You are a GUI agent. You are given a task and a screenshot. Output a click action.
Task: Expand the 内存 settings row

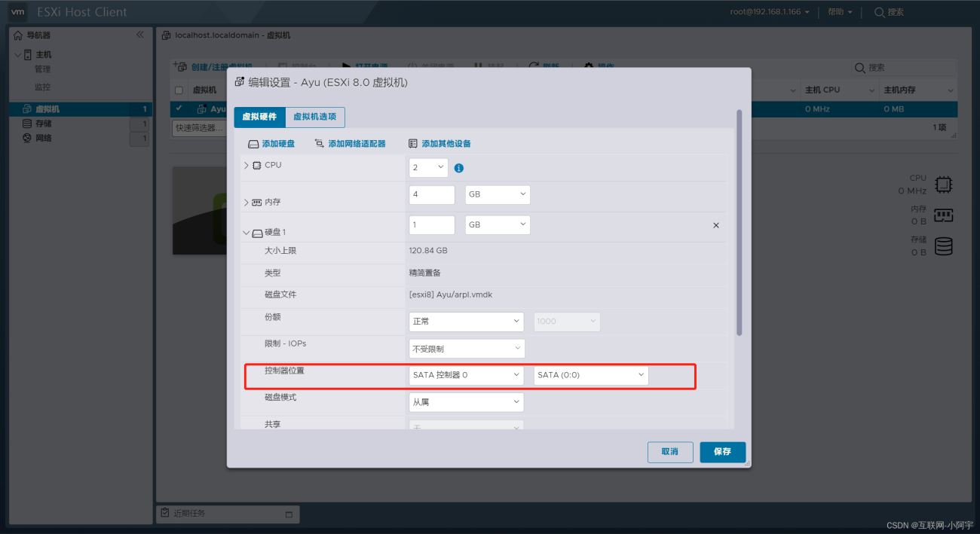pyautogui.click(x=247, y=203)
